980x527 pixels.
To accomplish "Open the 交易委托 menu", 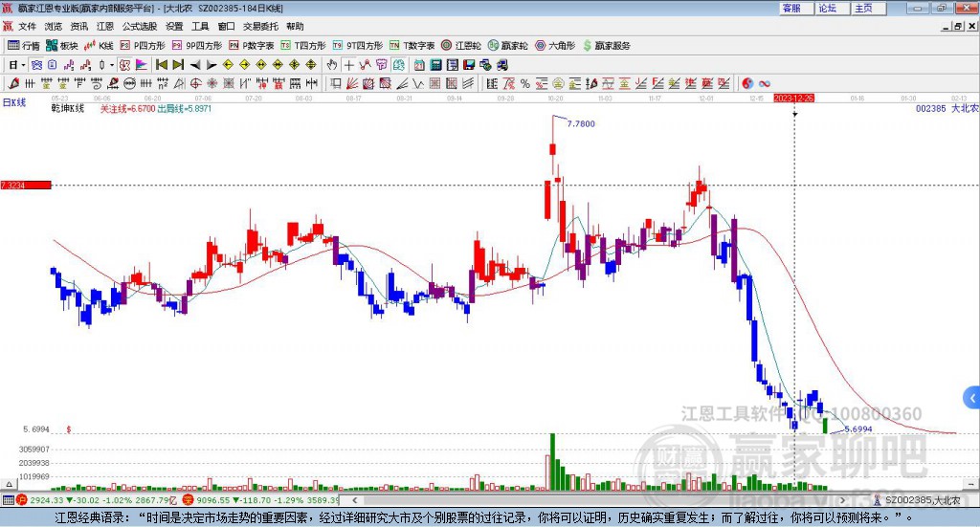I will point(260,26).
